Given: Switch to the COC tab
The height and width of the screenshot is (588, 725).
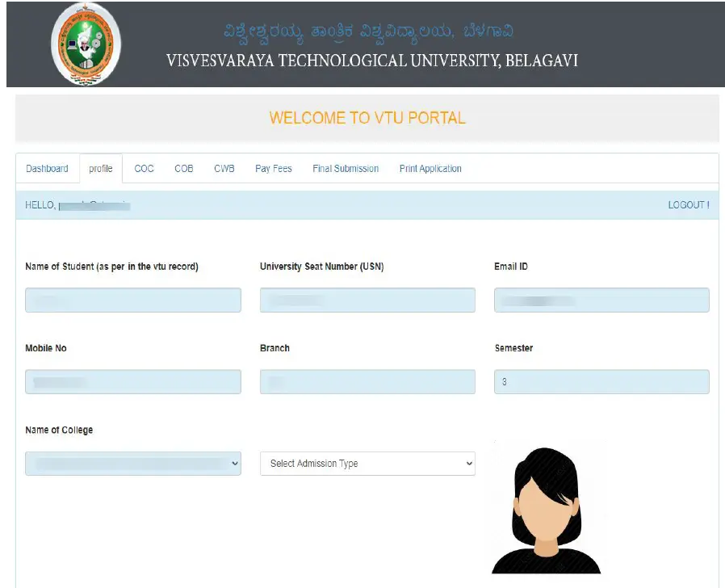Looking at the screenshot, I should click(144, 168).
